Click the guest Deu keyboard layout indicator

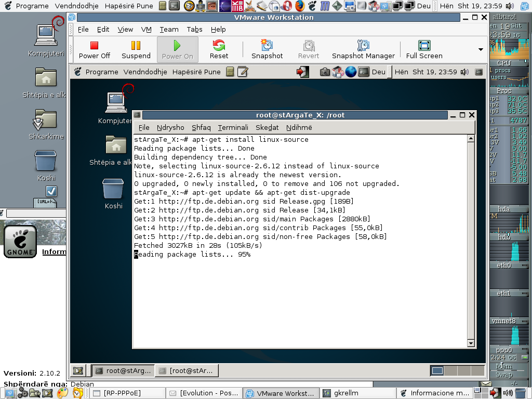click(x=379, y=72)
